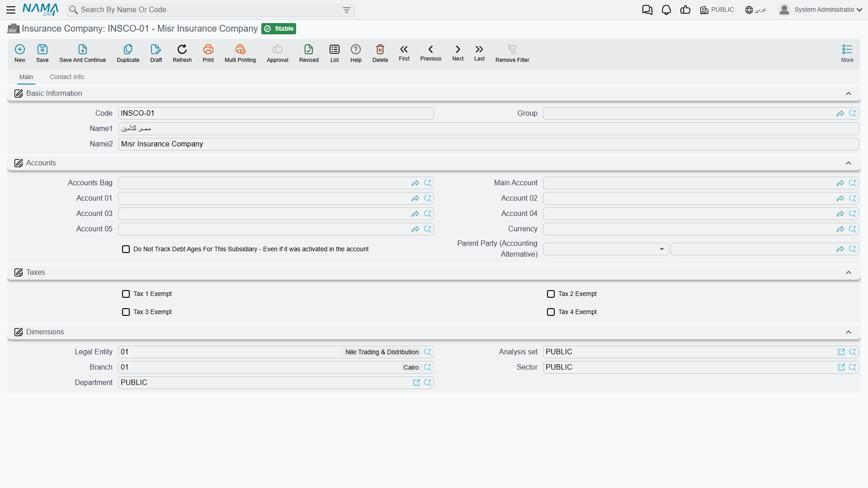Create a New record

20,53
